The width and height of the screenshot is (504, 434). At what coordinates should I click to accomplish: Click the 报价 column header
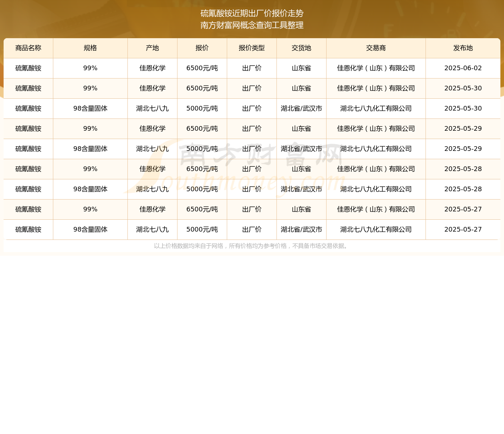[202, 48]
